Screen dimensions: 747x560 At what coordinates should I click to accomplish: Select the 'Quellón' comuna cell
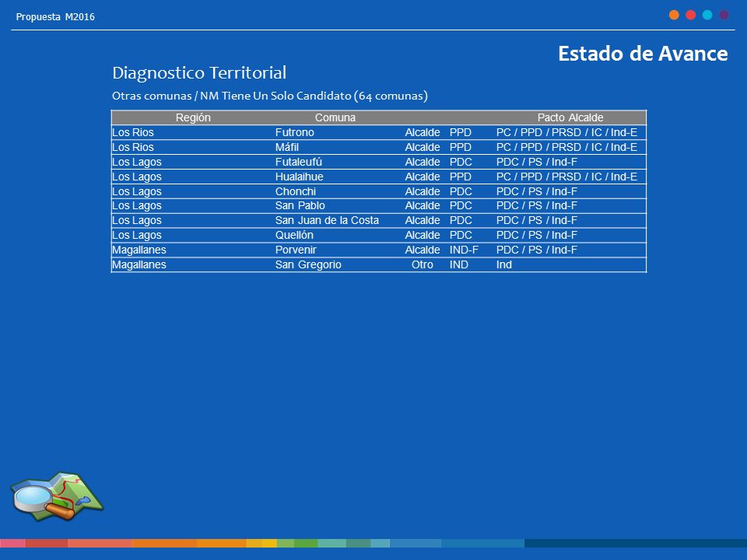point(294,235)
